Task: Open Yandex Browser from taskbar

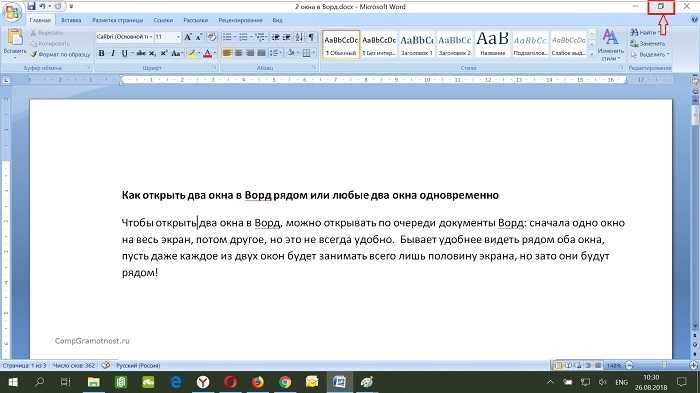Action: [x=203, y=382]
